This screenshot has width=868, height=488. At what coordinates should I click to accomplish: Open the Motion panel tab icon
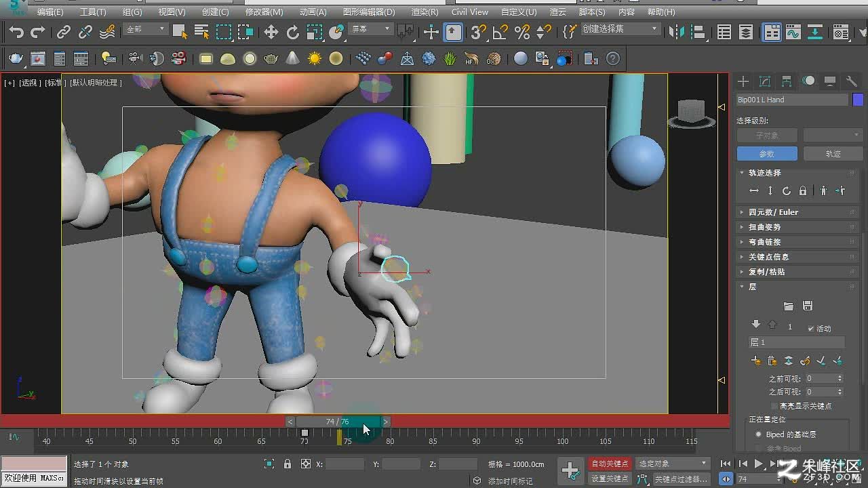pos(808,81)
